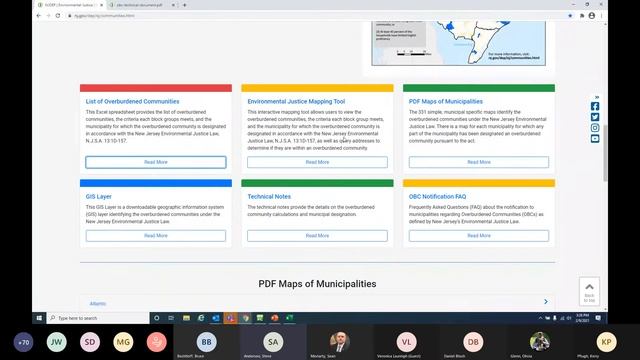Viewport: 640px width, 360px height.
Task: Open File Explorer from the taskbar
Action: [186, 318]
